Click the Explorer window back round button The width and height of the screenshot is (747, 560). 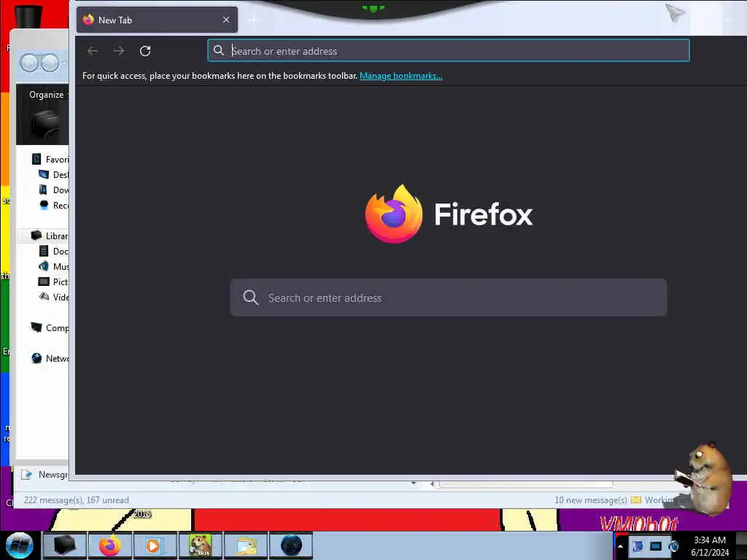[29, 63]
